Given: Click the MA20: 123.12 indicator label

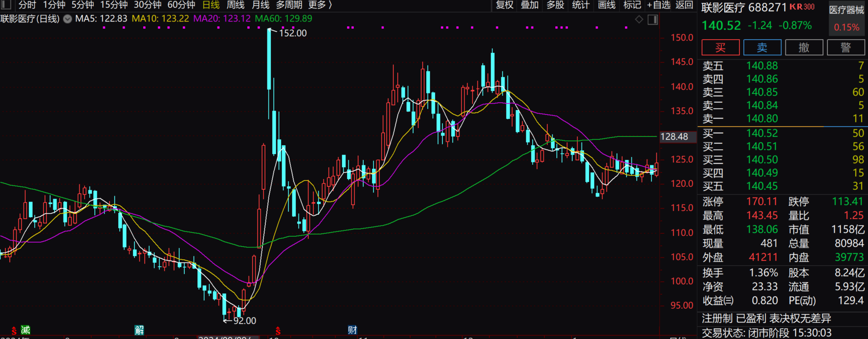Looking at the screenshot, I should [222, 19].
